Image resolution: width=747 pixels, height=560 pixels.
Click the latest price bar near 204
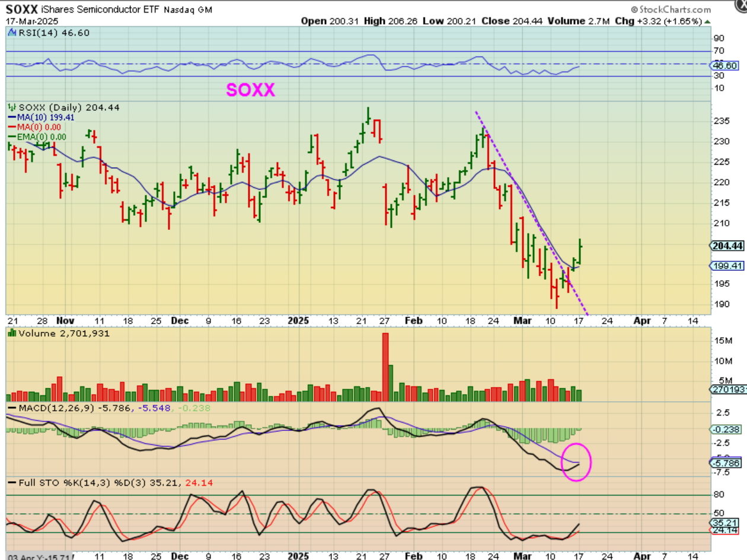click(x=579, y=252)
